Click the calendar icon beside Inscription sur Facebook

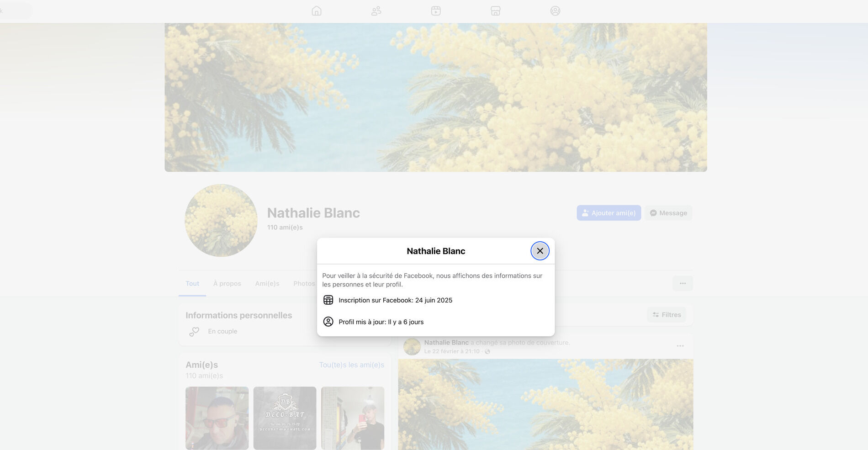[x=328, y=300]
